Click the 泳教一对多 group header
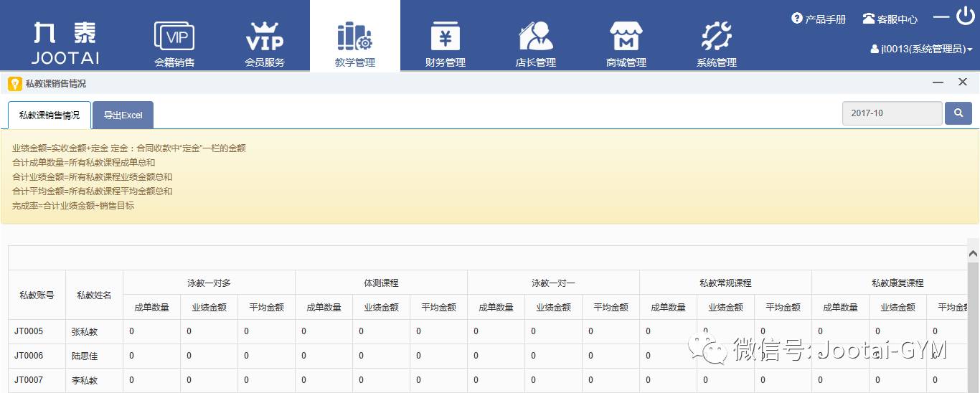The width and height of the screenshot is (980, 393). (209, 283)
